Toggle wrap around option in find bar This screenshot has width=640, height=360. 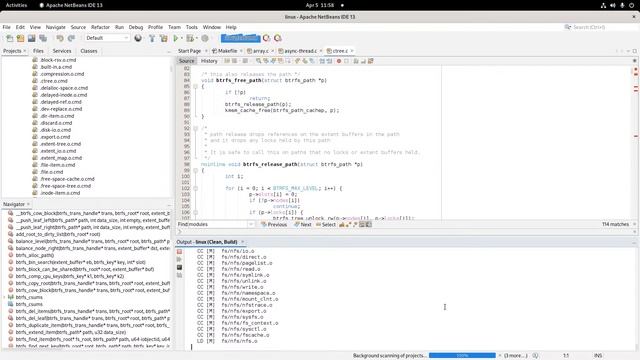click(369, 224)
